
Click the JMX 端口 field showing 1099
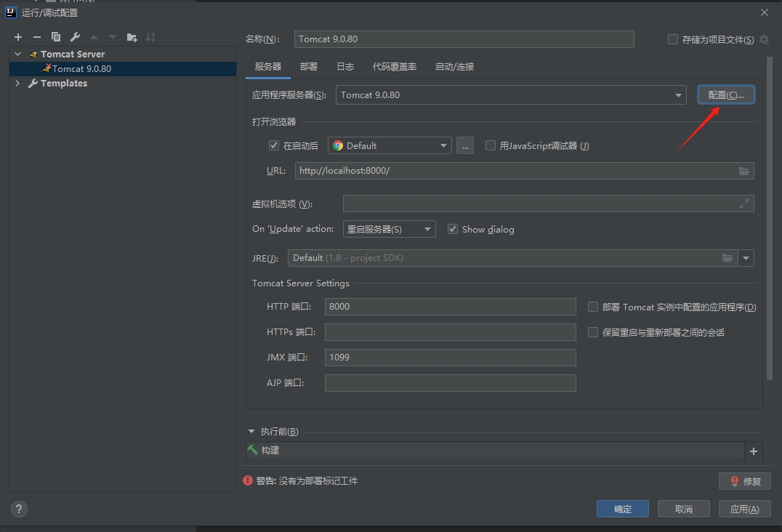[x=451, y=358]
